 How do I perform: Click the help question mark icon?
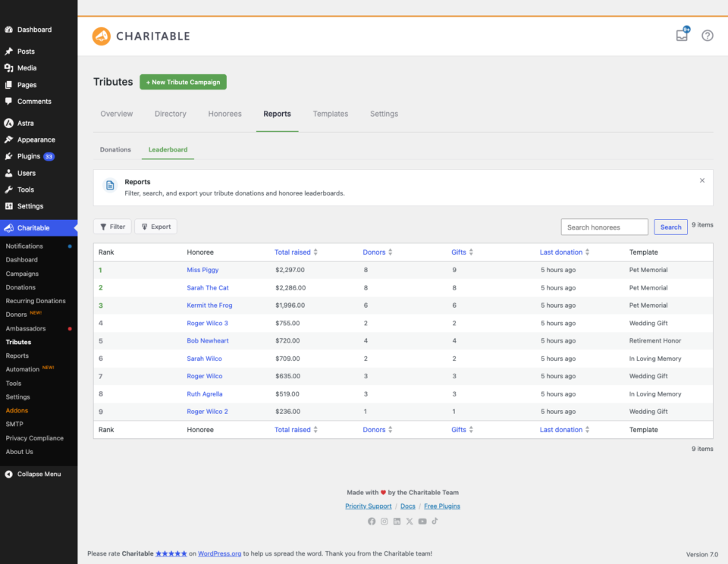pos(707,36)
